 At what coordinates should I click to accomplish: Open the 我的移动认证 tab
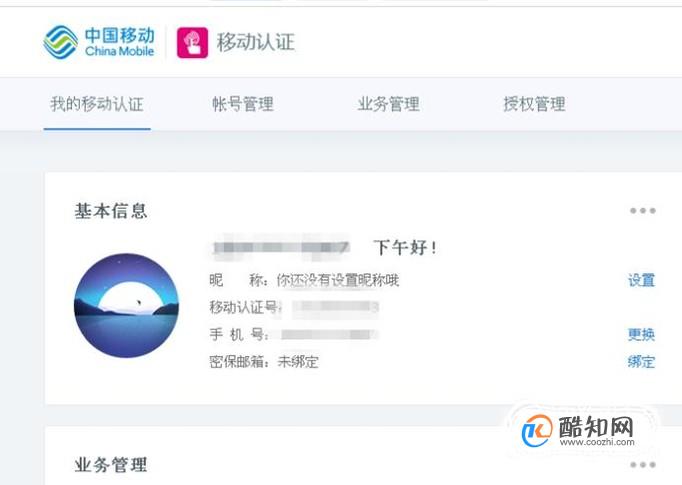(97, 104)
